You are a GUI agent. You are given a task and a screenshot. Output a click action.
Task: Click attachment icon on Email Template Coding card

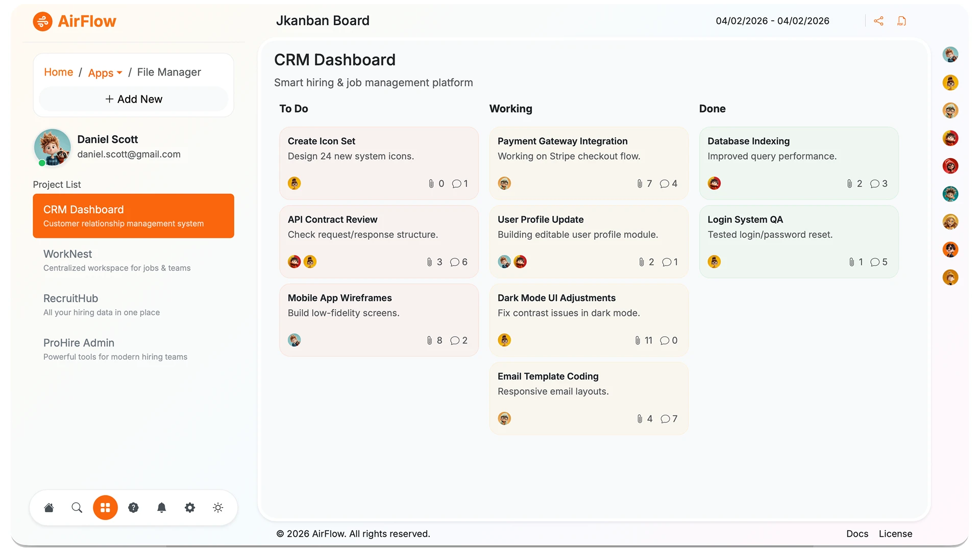pyautogui.click(x=640, y=419)
